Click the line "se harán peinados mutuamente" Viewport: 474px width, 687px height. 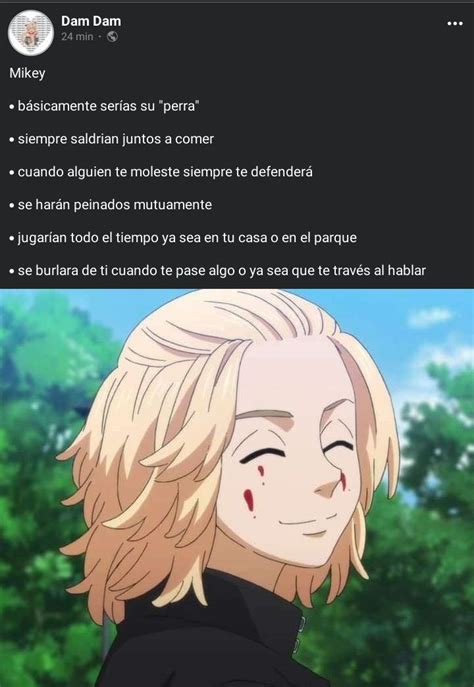pyautogui.click(x=110, y=205)
